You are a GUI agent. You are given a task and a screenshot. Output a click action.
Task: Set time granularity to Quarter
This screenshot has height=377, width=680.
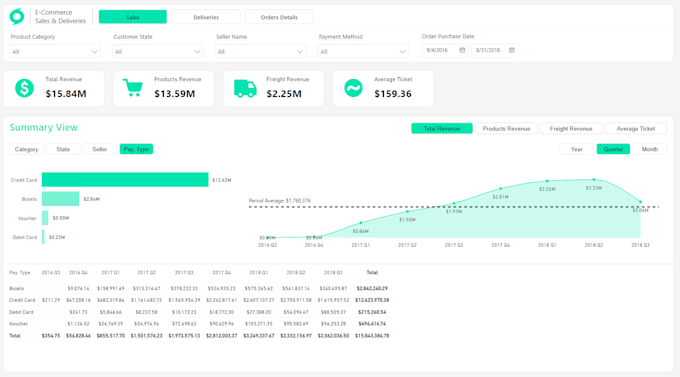pos(613,149)
